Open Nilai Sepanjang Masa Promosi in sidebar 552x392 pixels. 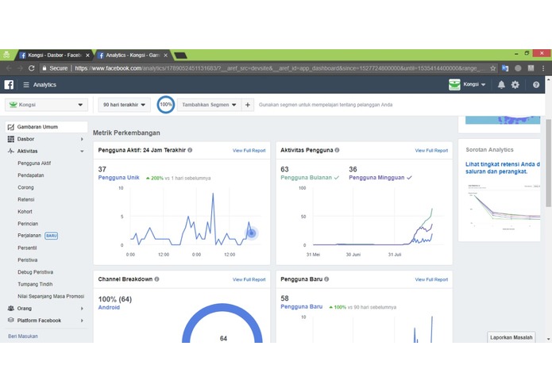51,296
